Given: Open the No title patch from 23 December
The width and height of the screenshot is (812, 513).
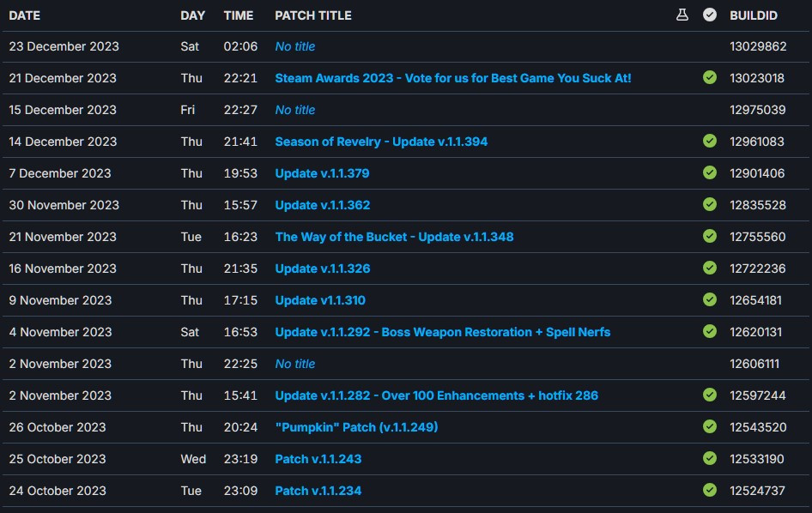Looking at the screenshot, I should click(x=295, y=46).
